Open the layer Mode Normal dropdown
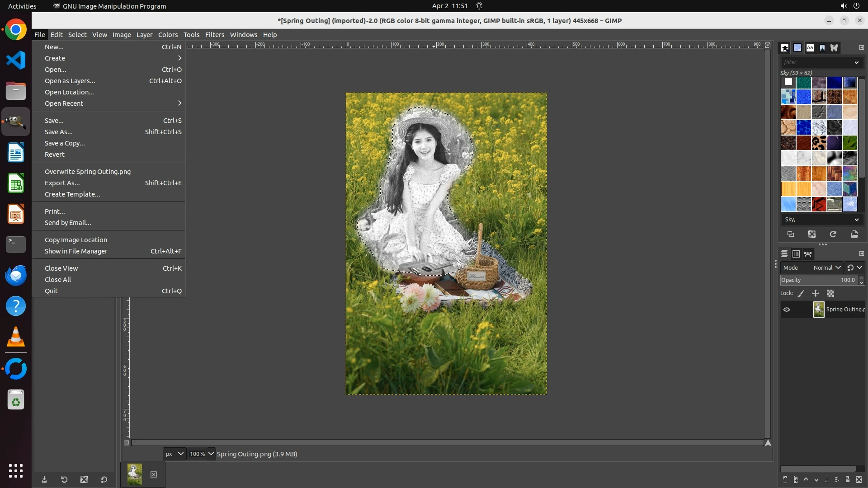 826,267
